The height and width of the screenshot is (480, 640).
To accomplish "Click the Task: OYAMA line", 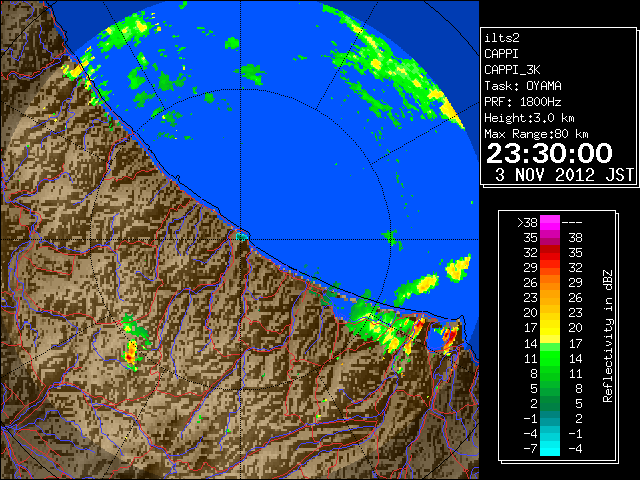I will tap(523, 86).
